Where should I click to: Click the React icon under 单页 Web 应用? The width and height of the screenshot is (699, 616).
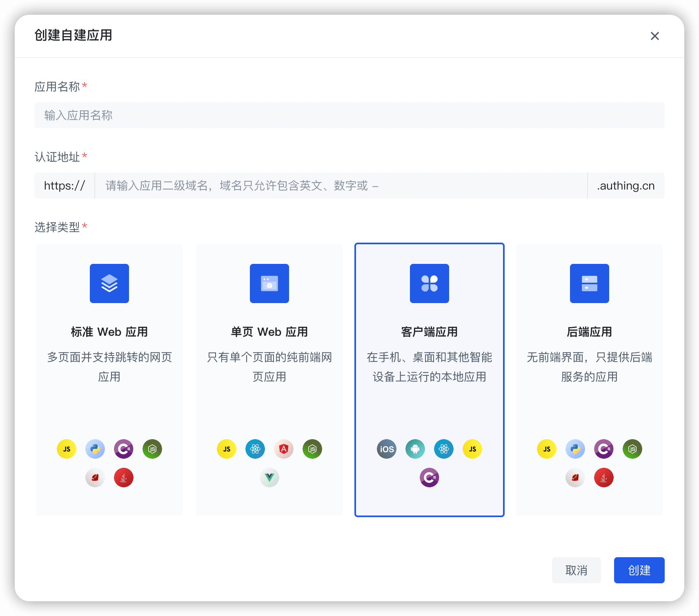255,449
